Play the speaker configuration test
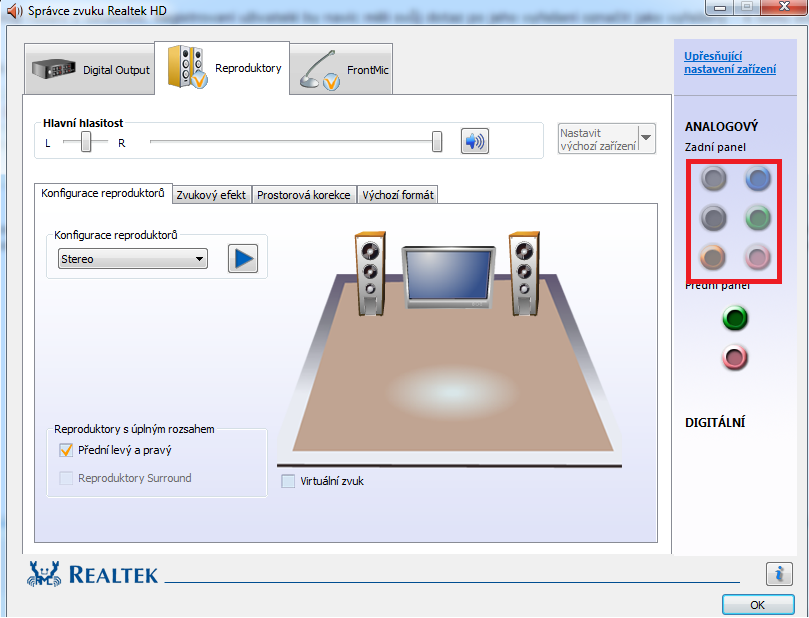This screenshot has width=809, height=618. (x=243, y=258)
